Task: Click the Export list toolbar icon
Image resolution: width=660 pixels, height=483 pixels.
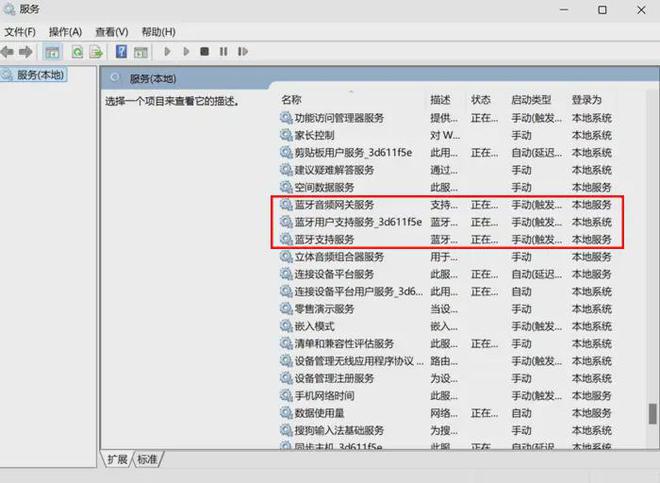Action: (96, 52)
